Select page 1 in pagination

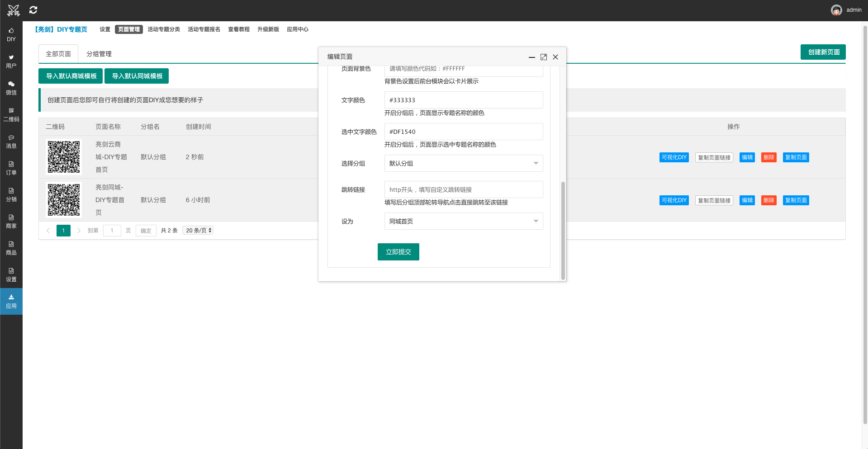pos(63,231)
